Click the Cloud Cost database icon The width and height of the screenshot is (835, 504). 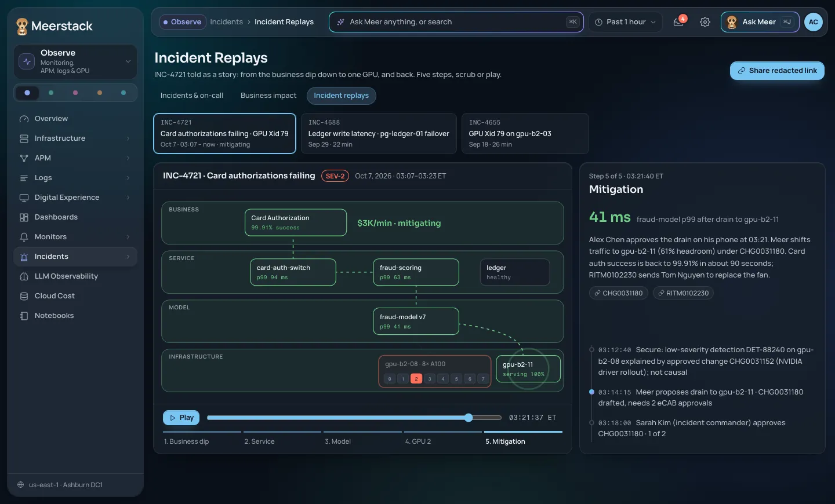click(x=24, y=296)
